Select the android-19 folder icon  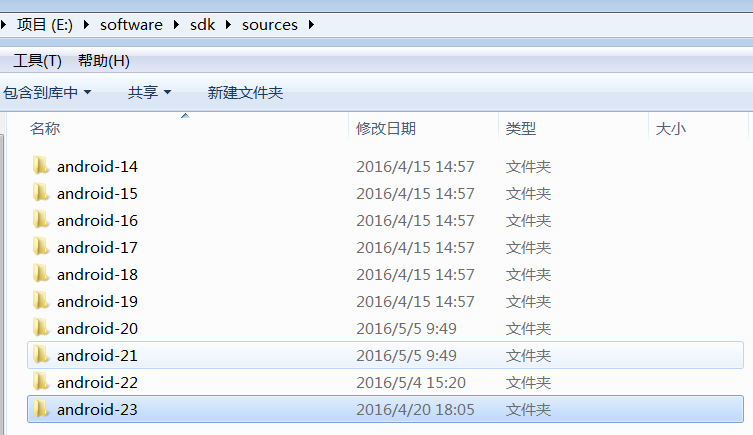click(x=41, y=301)
